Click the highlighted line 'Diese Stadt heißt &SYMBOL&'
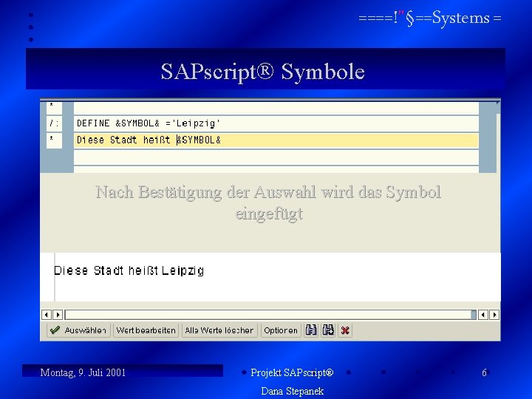 coord(276,140)
